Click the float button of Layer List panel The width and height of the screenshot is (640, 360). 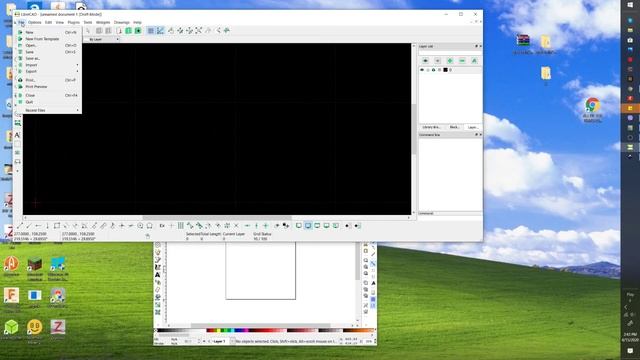pos(476,46)
